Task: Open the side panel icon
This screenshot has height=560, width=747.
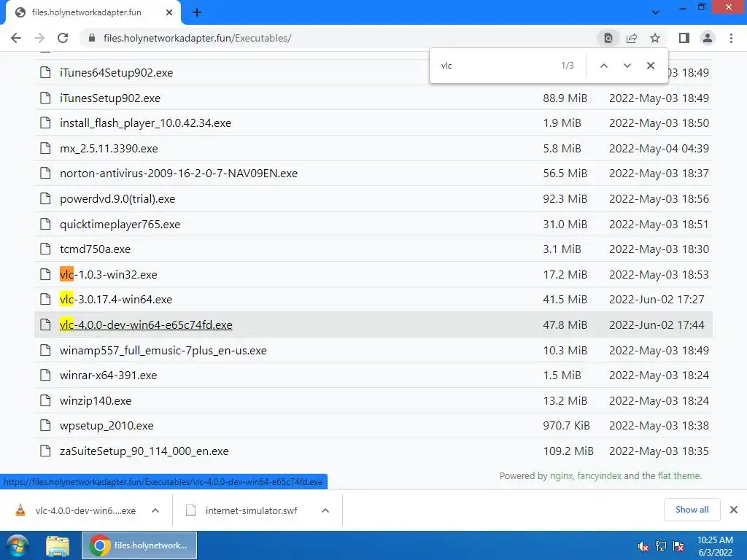Action: (684, 38)
